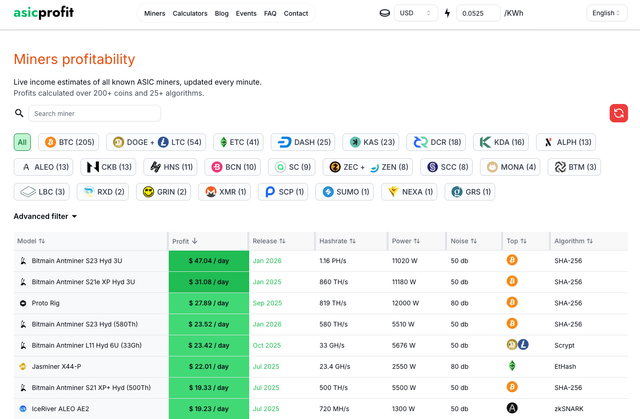Click Bitcoin icon in S21e XP Hyd 3U row
Viewport: 640px width, 419px height.
tap(512, 281)
